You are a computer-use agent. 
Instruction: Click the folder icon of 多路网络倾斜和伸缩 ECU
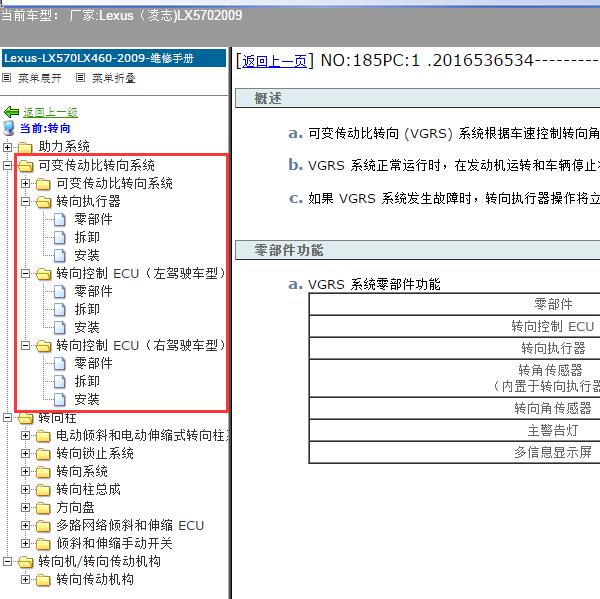pyautogui.click(x=43, y=526)
